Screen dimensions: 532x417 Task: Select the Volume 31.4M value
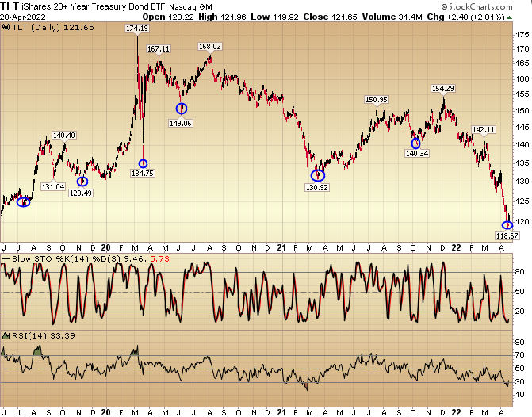click(393, 17)
